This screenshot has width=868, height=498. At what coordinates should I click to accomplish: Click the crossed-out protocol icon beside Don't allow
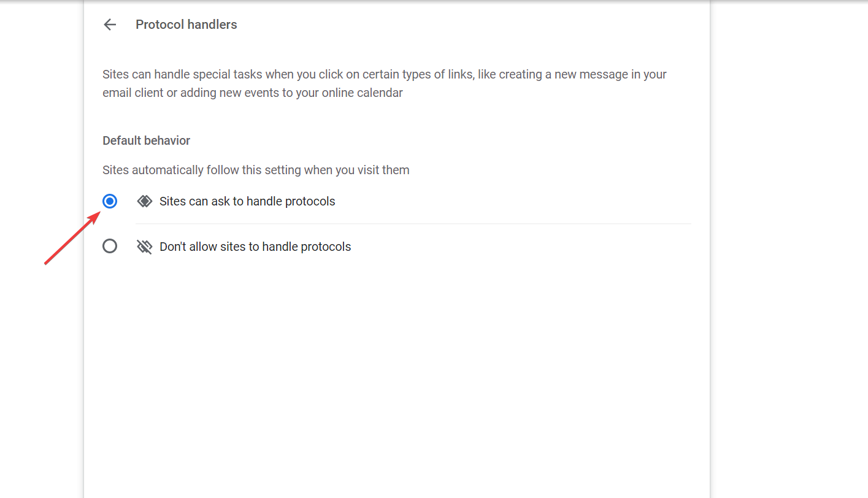[x=144, y=247]
